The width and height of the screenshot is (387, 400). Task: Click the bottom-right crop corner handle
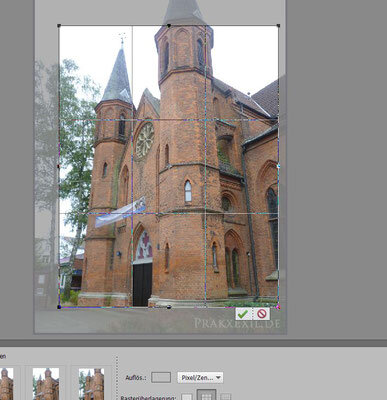278,307
